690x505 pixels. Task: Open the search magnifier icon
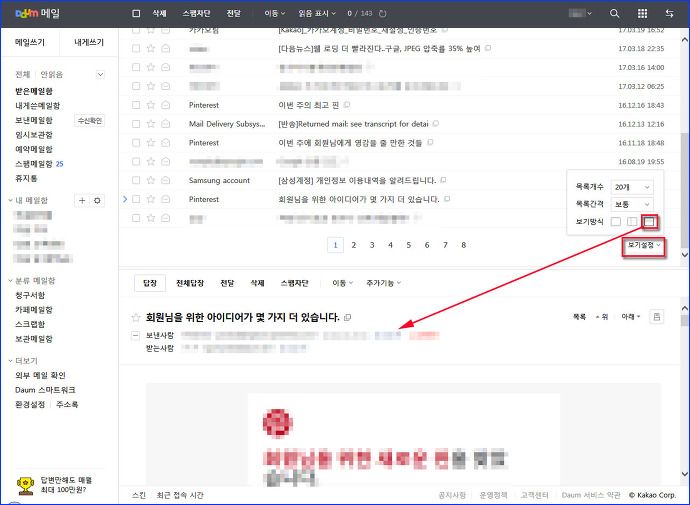pyautogui.click(x=614, y=14)
